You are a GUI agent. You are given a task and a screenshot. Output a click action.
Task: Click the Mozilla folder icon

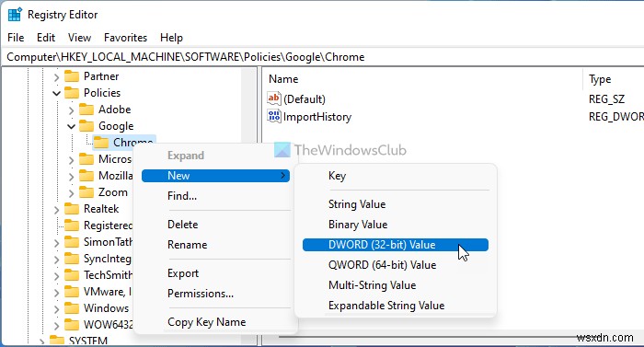click(x=86, y=176)
